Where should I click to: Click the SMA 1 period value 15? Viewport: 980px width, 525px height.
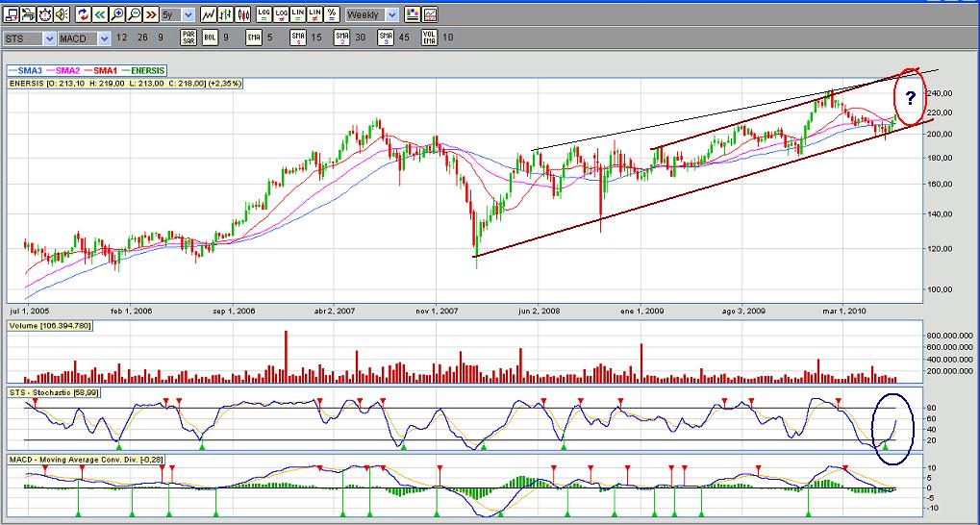point(316,37)
